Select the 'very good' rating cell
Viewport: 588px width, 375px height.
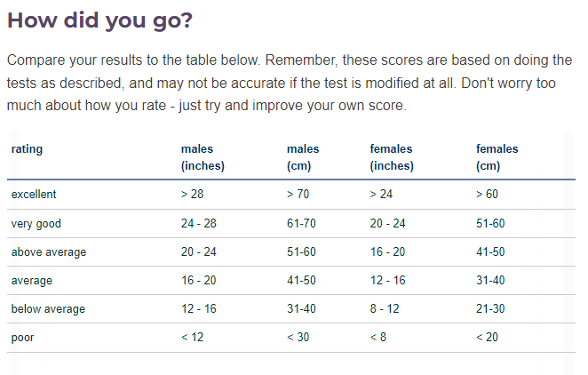pos(36,224)
